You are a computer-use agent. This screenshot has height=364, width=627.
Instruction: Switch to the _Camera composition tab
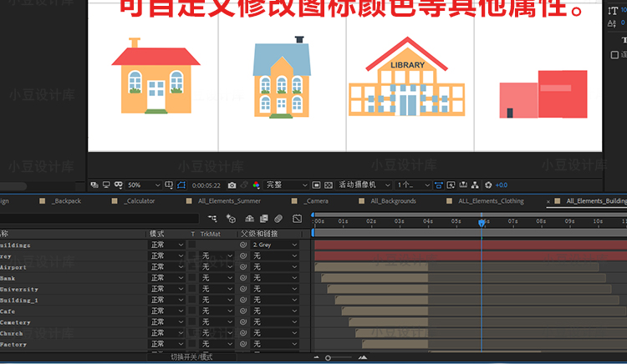click(316, 200)
